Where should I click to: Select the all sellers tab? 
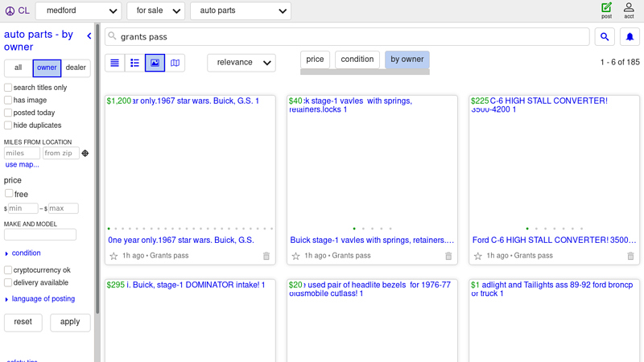point(18,68)
